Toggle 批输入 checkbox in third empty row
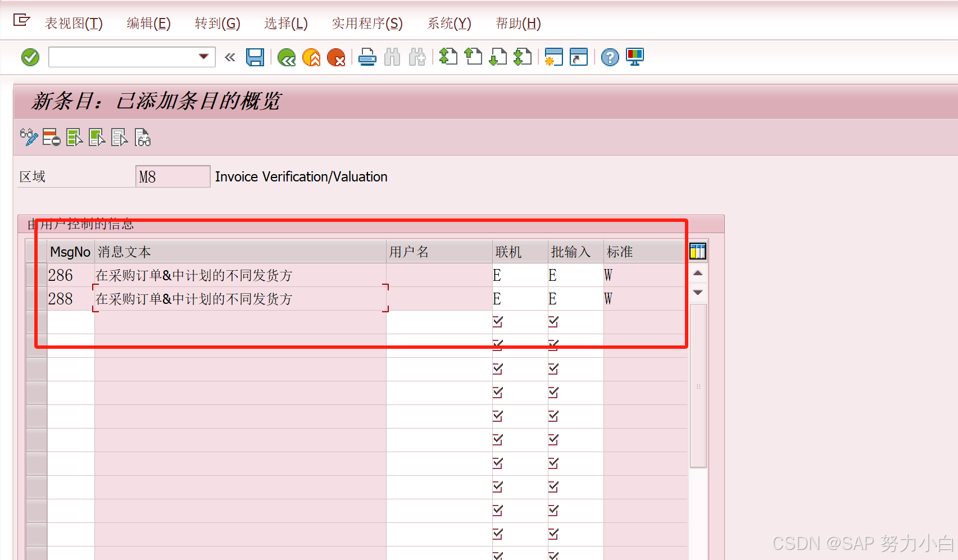 553,369
